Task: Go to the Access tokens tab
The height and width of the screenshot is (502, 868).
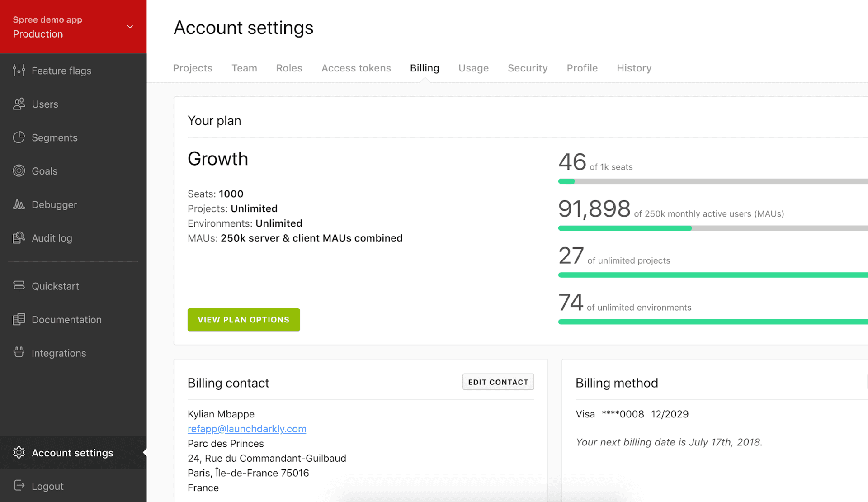Action: [356, 68]
